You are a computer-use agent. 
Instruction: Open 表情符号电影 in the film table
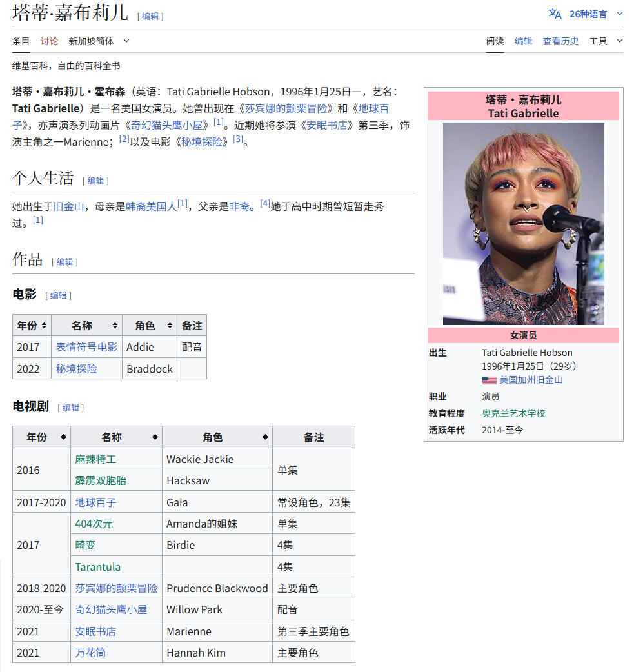pos(86,347)
